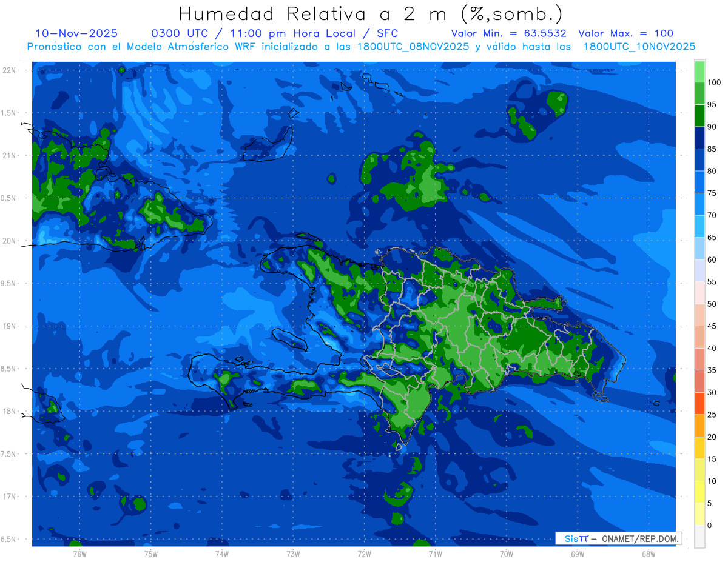Click "11:00 pm Hora Local" text
This screenshot has height=562, width=728.
[x=294, y=33]
